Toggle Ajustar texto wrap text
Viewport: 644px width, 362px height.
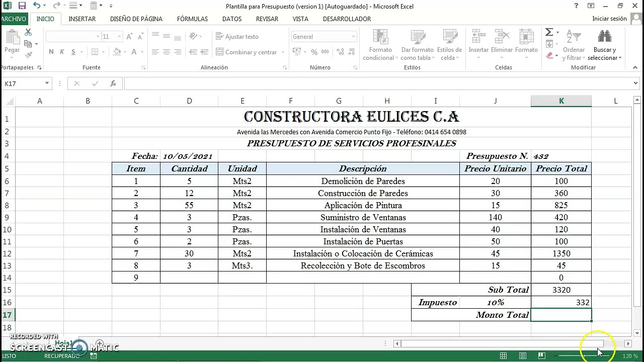coord(237,37)
